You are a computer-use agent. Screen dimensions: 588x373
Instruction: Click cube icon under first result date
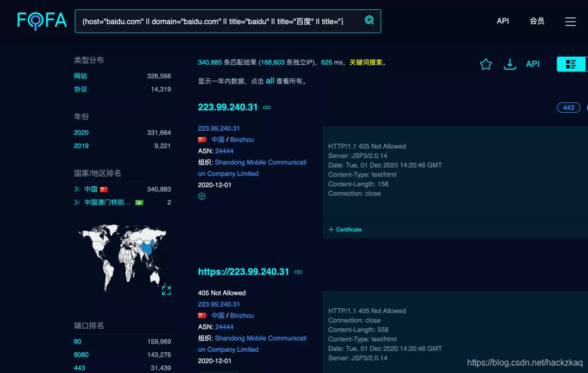click(202, 196)
